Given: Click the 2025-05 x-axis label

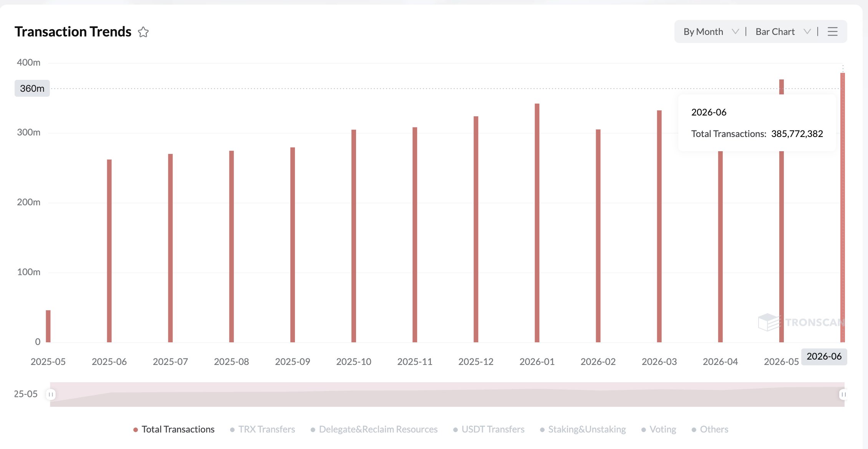Looking at the screenshot, I should [x=48, y=362].
